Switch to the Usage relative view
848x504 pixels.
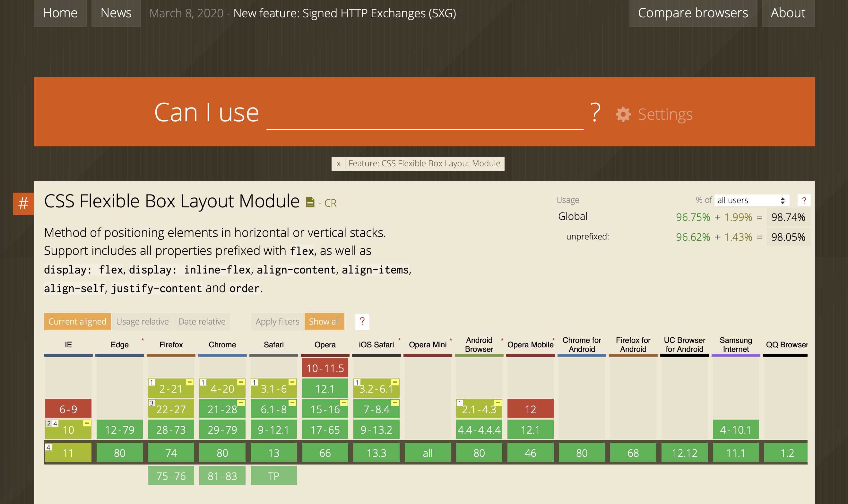[142, 321]
